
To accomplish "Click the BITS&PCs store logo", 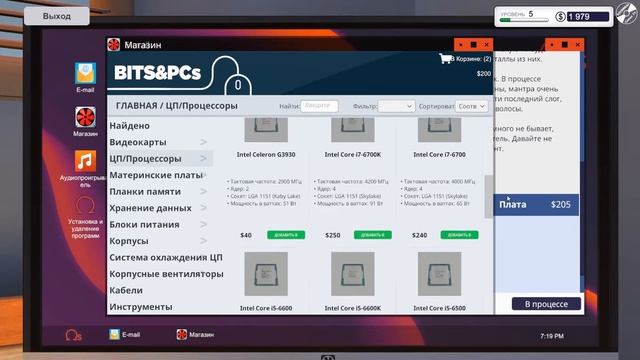I will coord(158,73).
